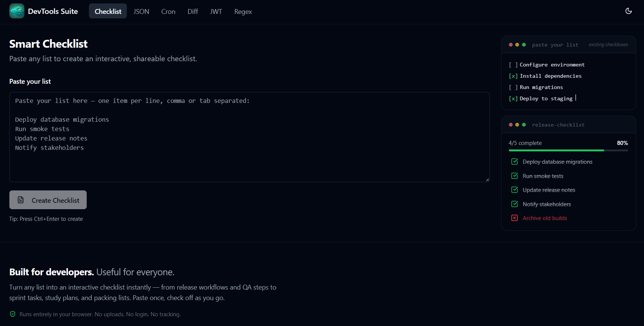The height and width of the screenshot is (326, 644).
Task: Click the 'Smart Checklist' heading
Action: [48, 44]
